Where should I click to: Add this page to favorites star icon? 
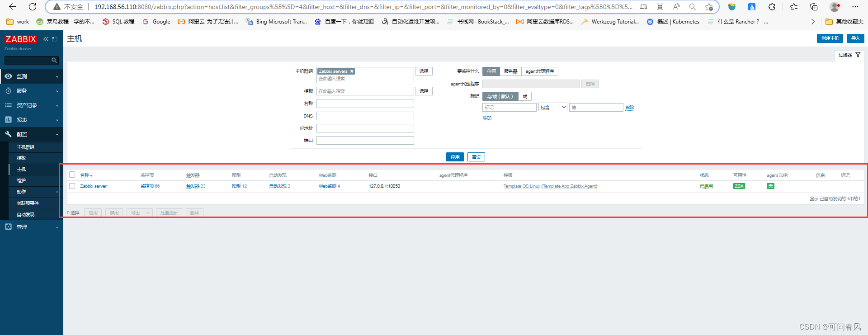pyautogui.click(x=709, y=7)
